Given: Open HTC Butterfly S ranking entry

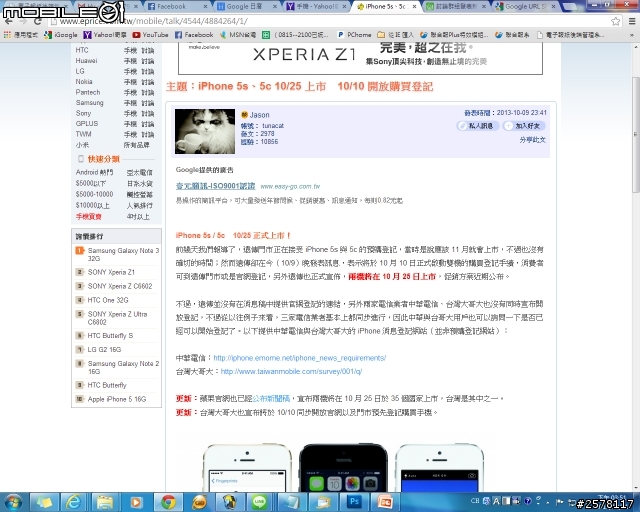Looking at the screenshot, I should click(x=110, y=336).
